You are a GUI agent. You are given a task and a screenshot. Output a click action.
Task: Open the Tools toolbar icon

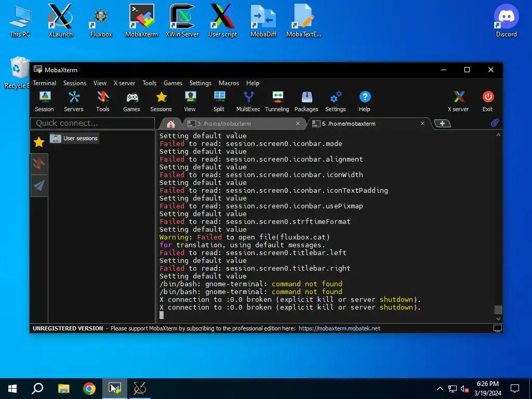pyautogui.click(x=103, y=101)
